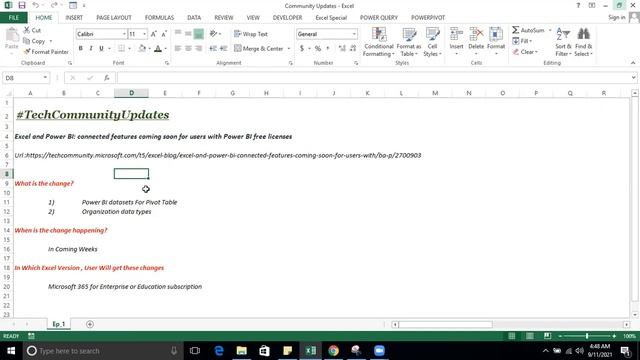Open Format as Table gallery
The image size is (640, 360).
[x=409, y=42]
